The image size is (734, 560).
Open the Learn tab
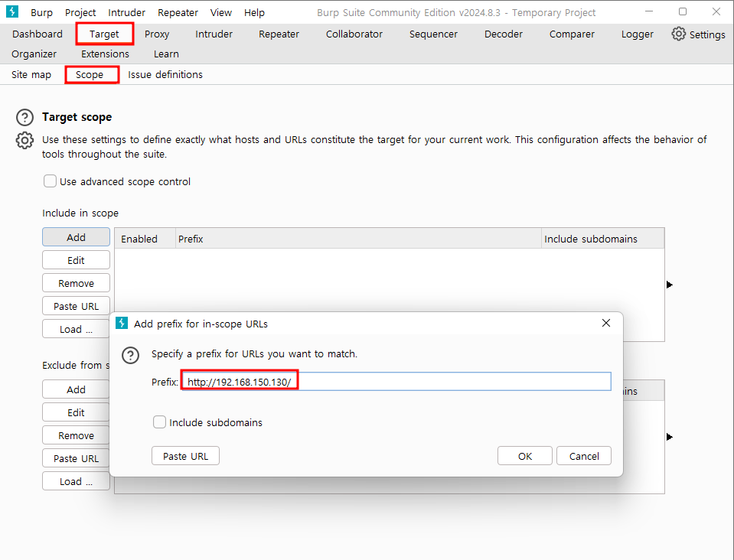(x=167, y=54)
